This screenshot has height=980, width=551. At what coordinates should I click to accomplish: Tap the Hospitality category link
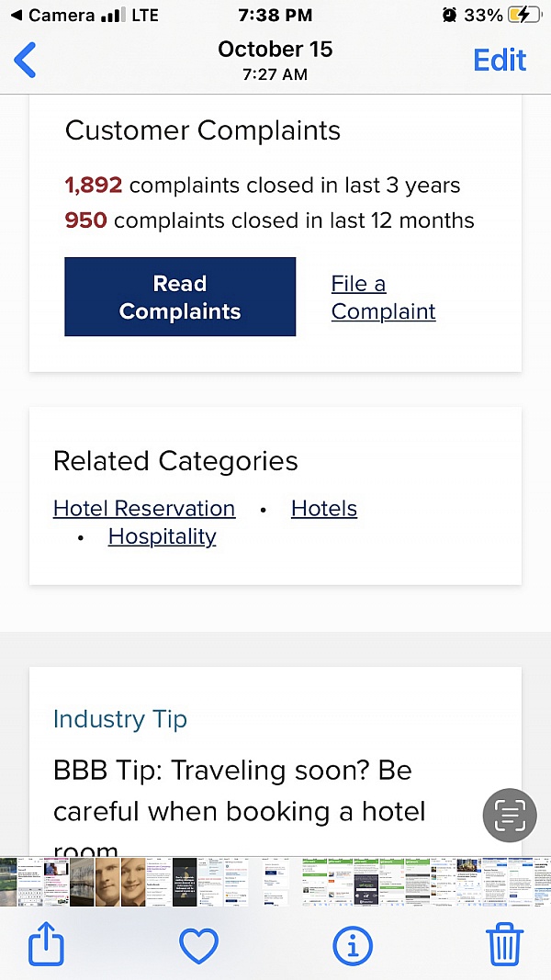(162, 536)
